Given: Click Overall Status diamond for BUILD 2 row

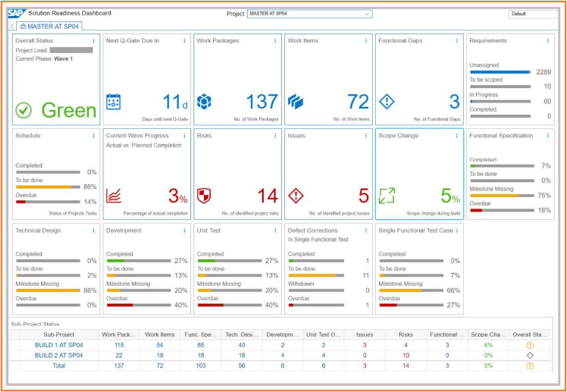Looking at the screenshot, I should click(x=530, y=356).
